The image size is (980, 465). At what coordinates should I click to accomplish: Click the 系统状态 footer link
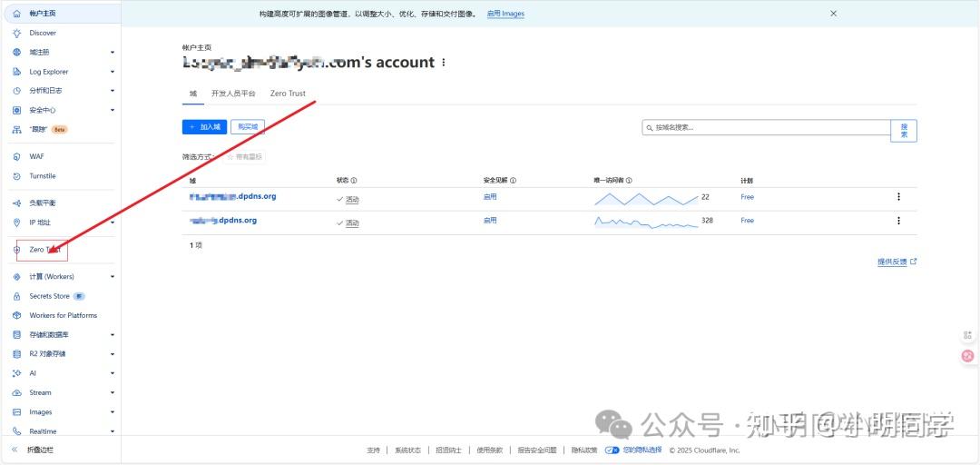pos(408,450)
